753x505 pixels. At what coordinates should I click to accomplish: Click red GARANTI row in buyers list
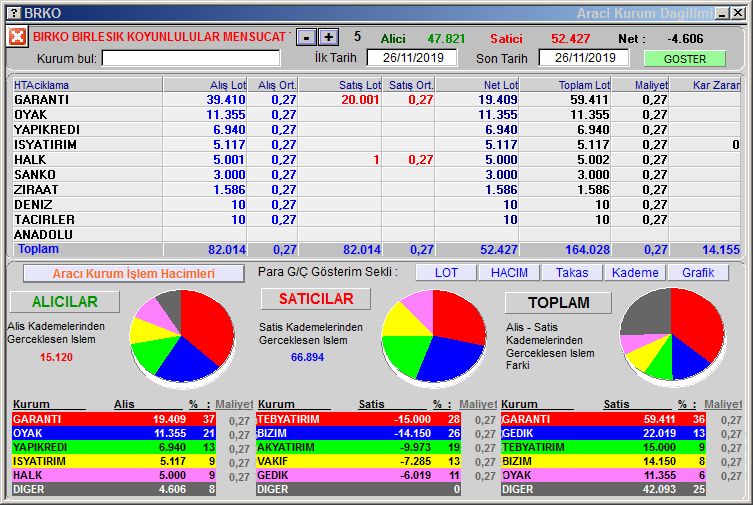tap(114, 419)
